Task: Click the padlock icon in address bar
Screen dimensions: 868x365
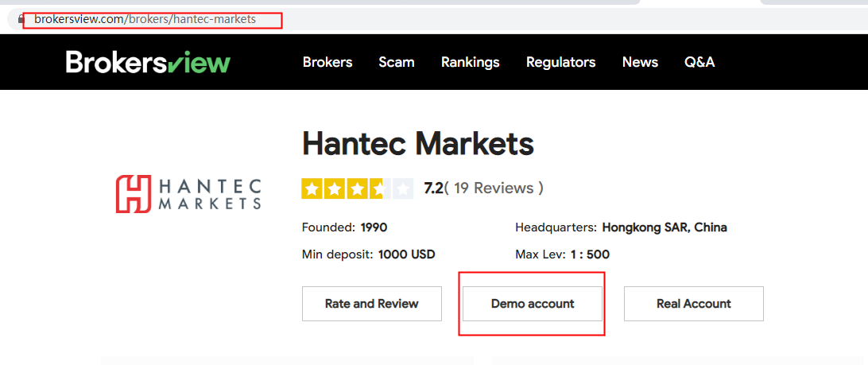Action: pyautogui.click(x=21, y=19)
